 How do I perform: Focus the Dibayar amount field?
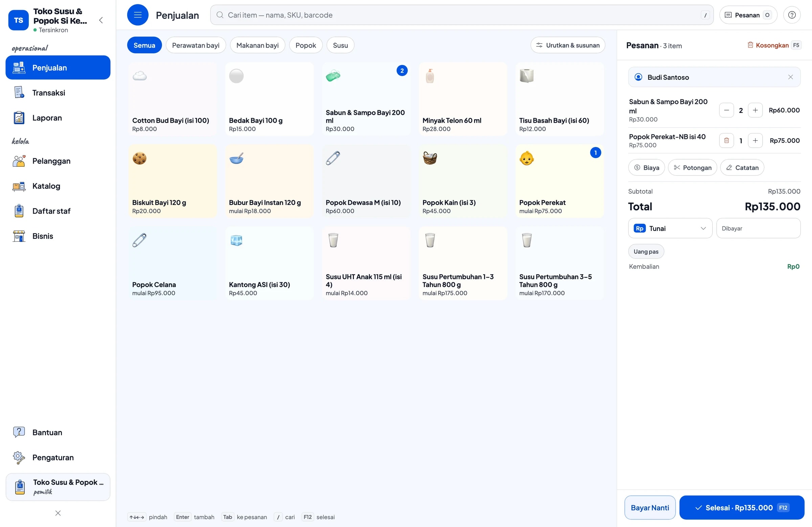[x=758, y=228]
